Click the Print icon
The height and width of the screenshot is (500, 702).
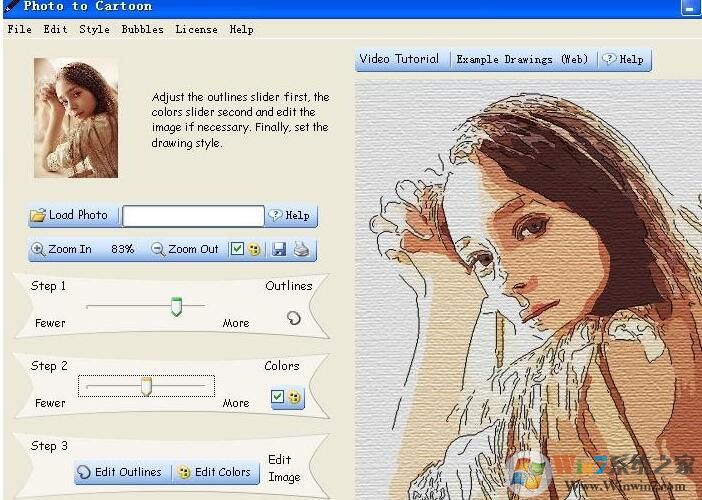(302, 249)
